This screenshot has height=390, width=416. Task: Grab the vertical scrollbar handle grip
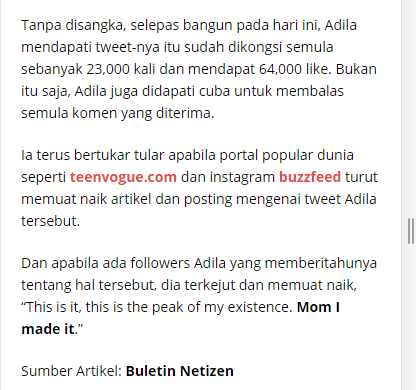pos(411,231)
